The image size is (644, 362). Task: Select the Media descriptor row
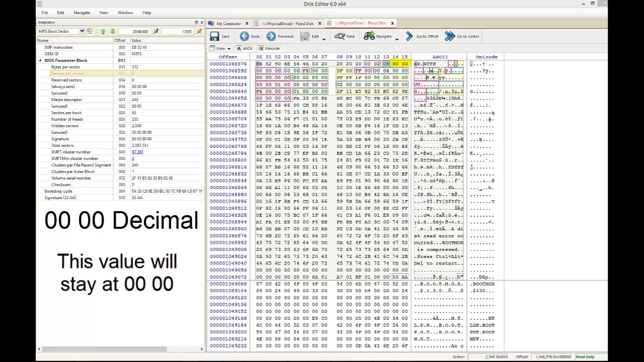click(x=120, y=100)
